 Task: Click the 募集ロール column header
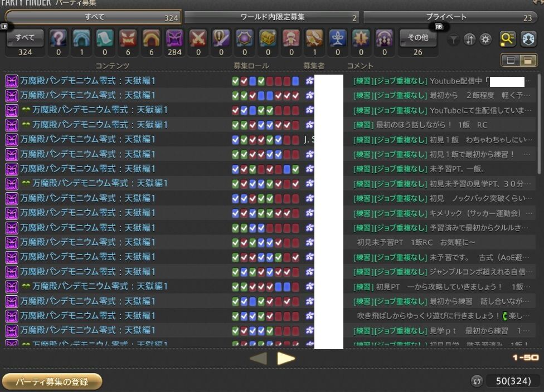click(251, 66)
